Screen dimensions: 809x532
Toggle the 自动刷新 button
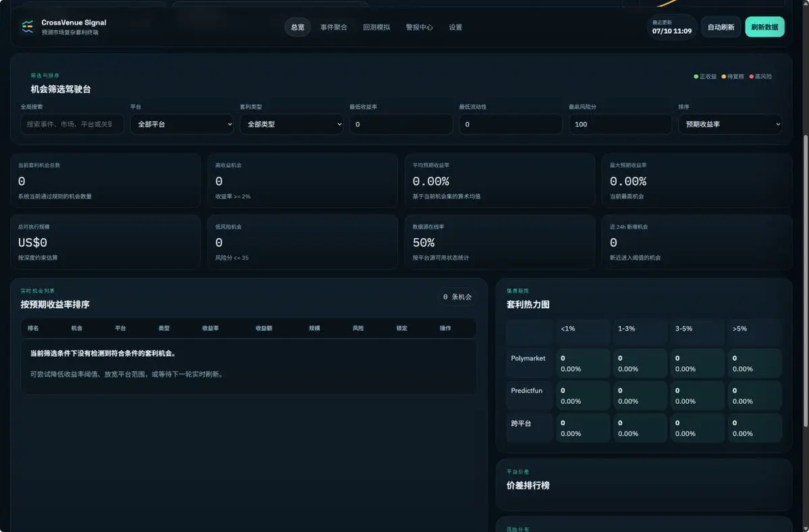point(721,27)
